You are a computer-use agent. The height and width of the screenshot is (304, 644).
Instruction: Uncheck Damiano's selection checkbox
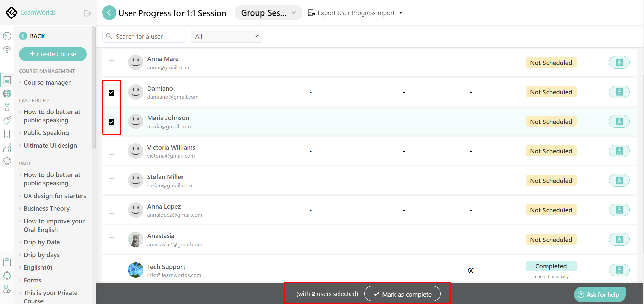click(112, 93)
